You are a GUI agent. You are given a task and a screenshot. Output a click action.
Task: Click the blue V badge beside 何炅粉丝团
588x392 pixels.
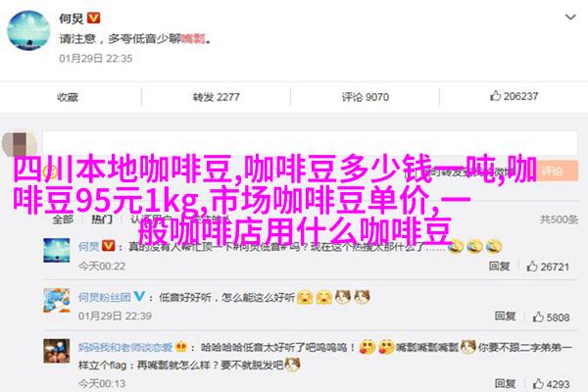coord(139,296)
